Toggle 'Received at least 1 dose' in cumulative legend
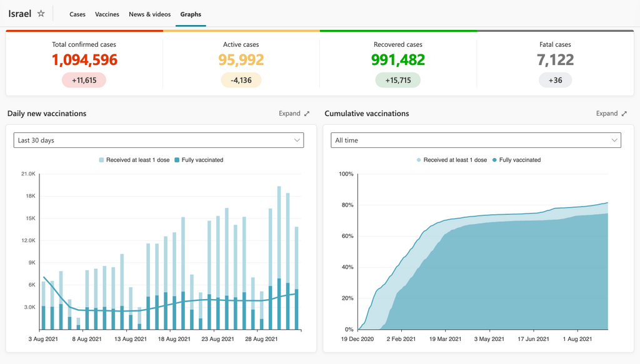 [x=451, y=160]
